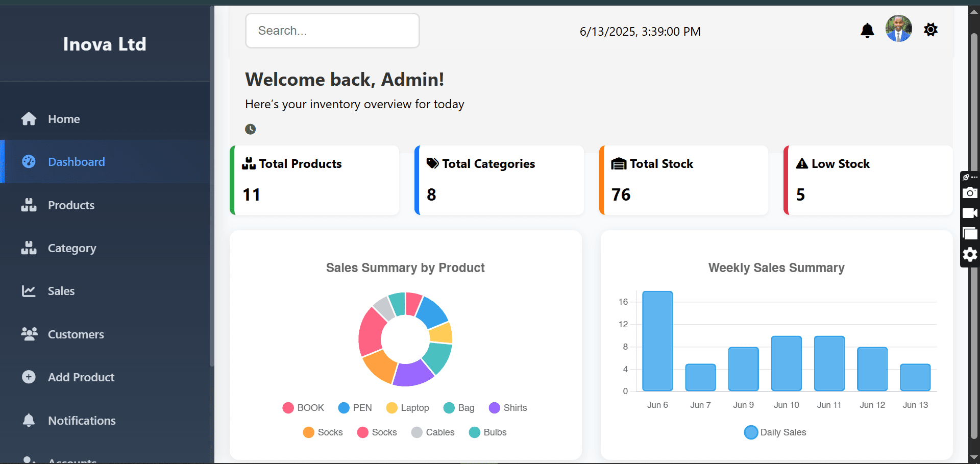
Task: Click the Home house icon in sidebar
Action: (29, 119)
